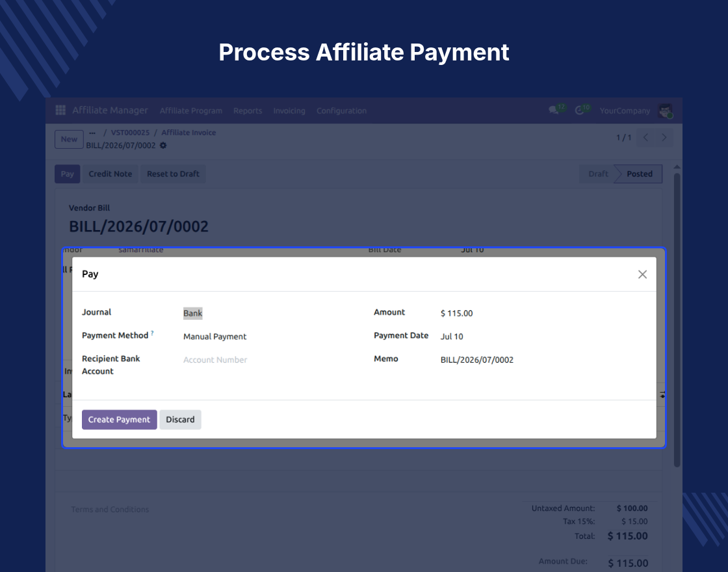The image size is (728, 572).
Task: Click the Create Payment button
Action: 120,420
